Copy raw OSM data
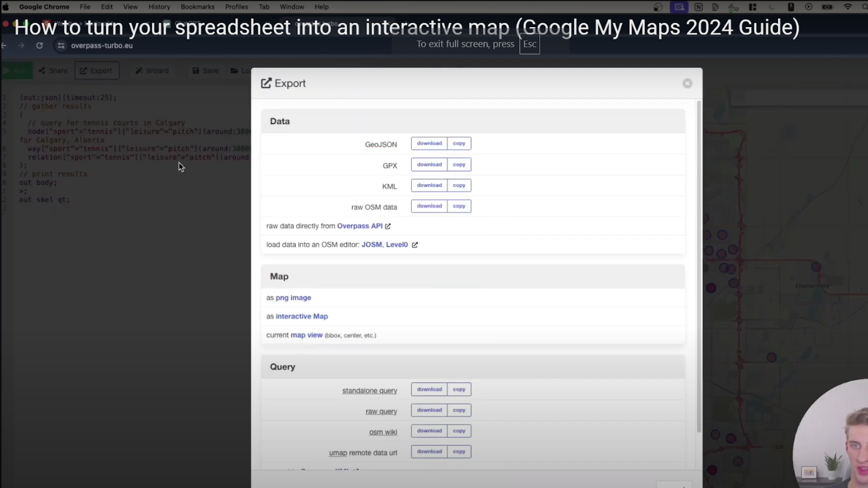 click(x=459, y=206)
